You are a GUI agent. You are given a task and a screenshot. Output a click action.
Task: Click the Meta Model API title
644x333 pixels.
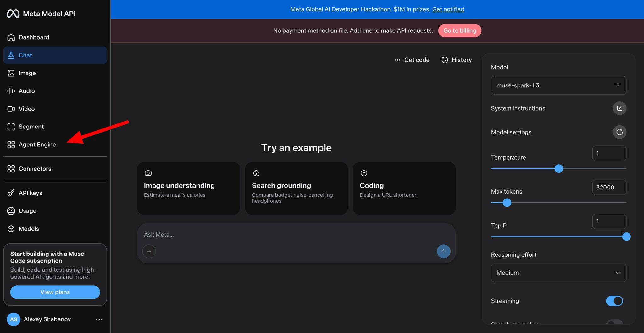point(49,14)
